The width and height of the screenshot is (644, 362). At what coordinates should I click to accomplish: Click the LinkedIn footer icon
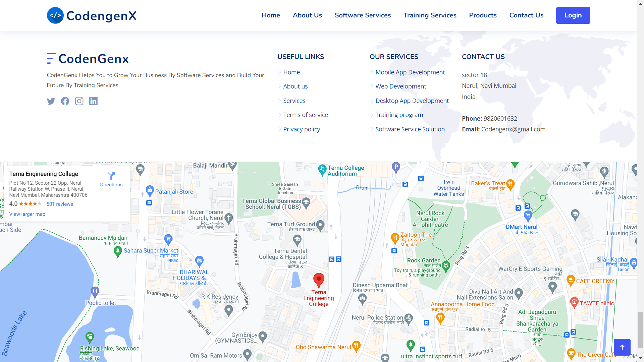[93, 101]
